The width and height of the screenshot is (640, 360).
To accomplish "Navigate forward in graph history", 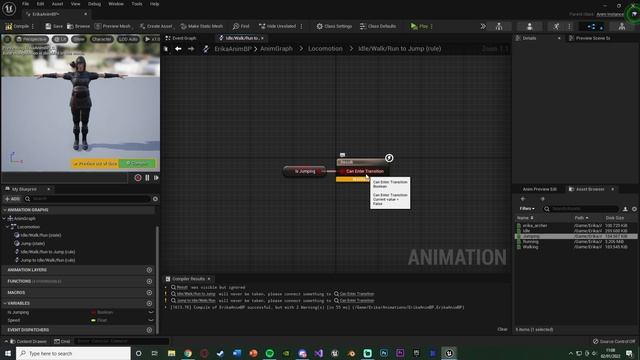I will pyautogui.click(x=191, y=49).
